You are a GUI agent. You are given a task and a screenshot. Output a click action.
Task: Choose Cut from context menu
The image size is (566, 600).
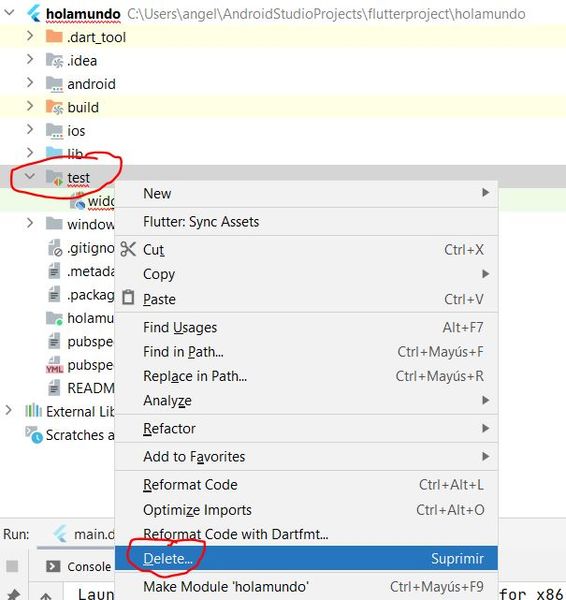click(x=306, y=250)
